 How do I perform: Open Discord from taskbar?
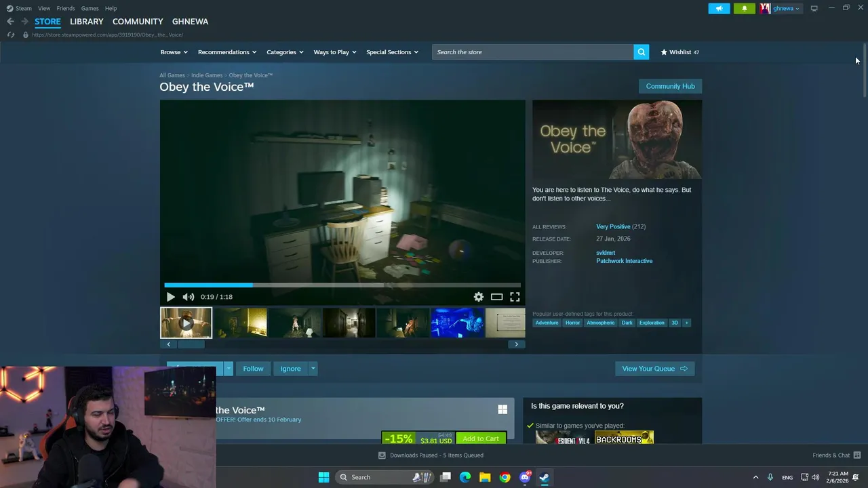525,477
